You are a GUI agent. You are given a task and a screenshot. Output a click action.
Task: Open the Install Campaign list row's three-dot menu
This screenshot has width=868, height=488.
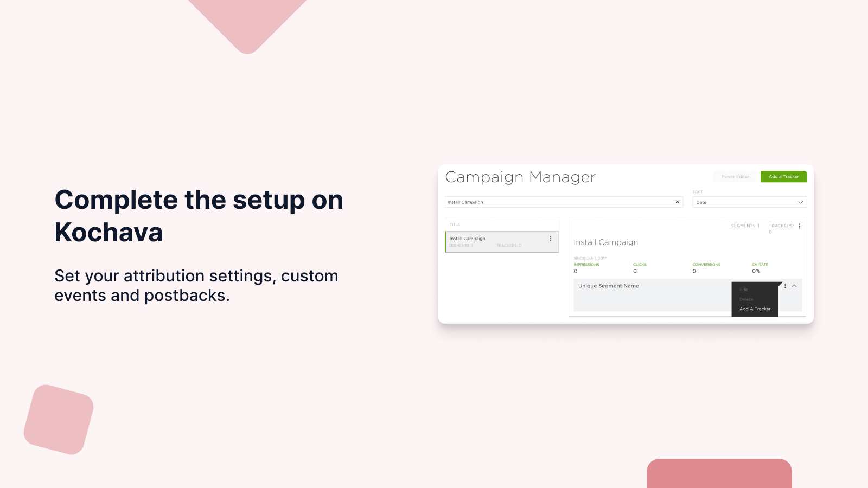tap(551, 239)
